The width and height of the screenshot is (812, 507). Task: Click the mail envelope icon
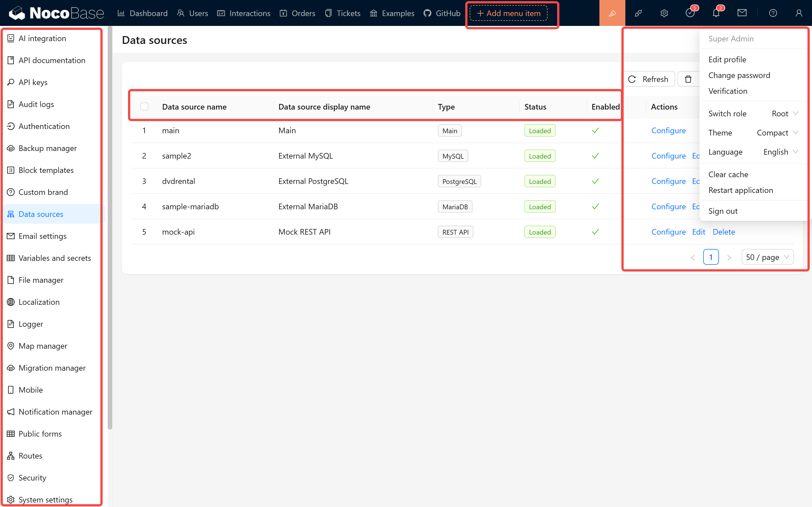tap(742, 13)
